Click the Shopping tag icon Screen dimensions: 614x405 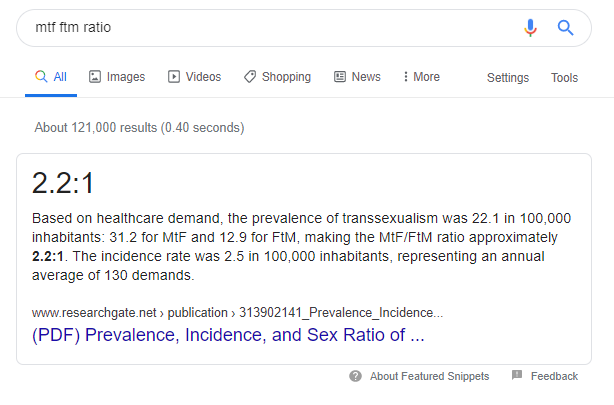[x=250, y=77]
